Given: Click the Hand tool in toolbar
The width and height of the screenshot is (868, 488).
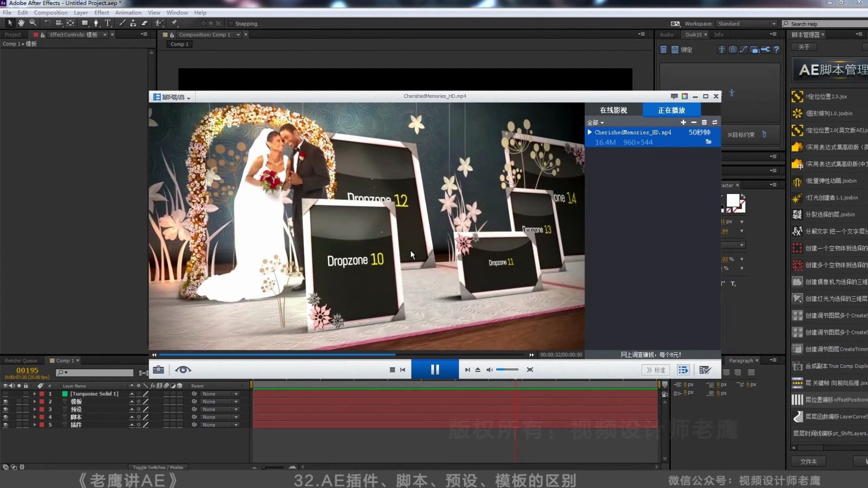Looking at the screenshot, I should click(20, 23).
